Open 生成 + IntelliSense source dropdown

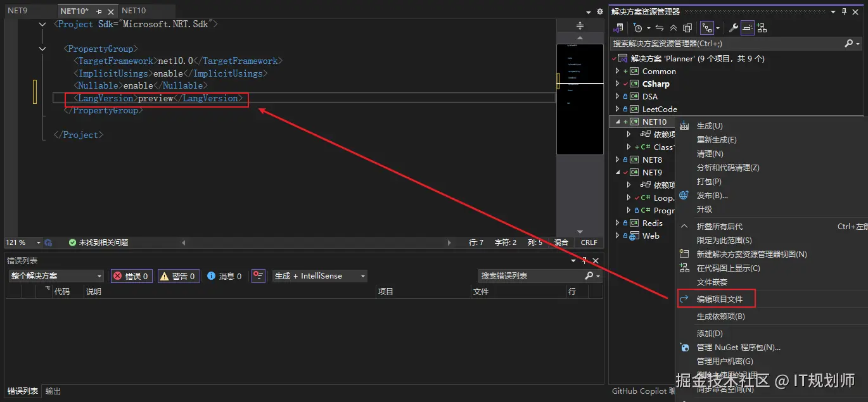(x=320, y=276)
